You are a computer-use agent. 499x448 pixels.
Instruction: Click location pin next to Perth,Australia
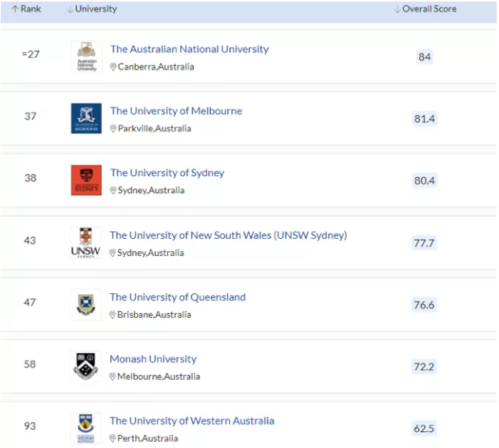[113, 439]
